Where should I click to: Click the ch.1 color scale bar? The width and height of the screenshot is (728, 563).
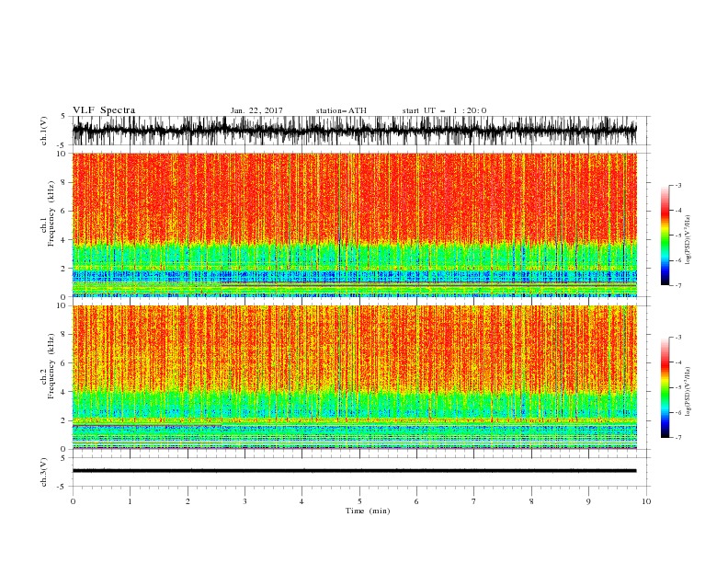pyautogui.click(x=665, y=236)
